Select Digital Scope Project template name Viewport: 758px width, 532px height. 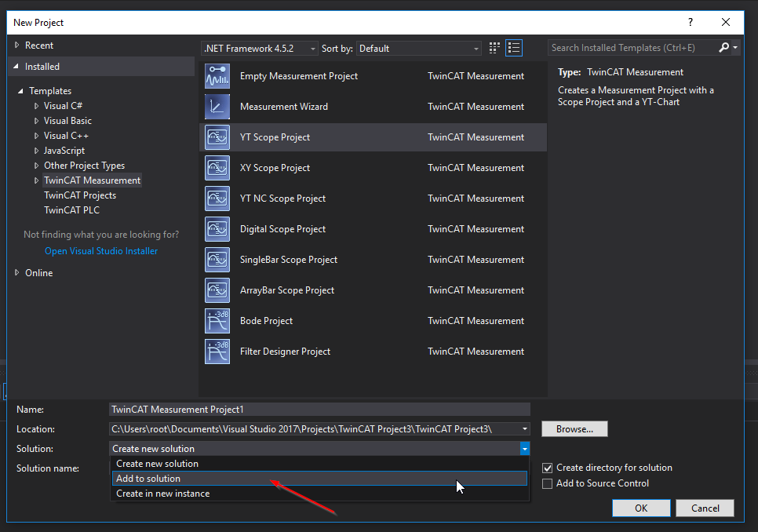pos(282,229)
